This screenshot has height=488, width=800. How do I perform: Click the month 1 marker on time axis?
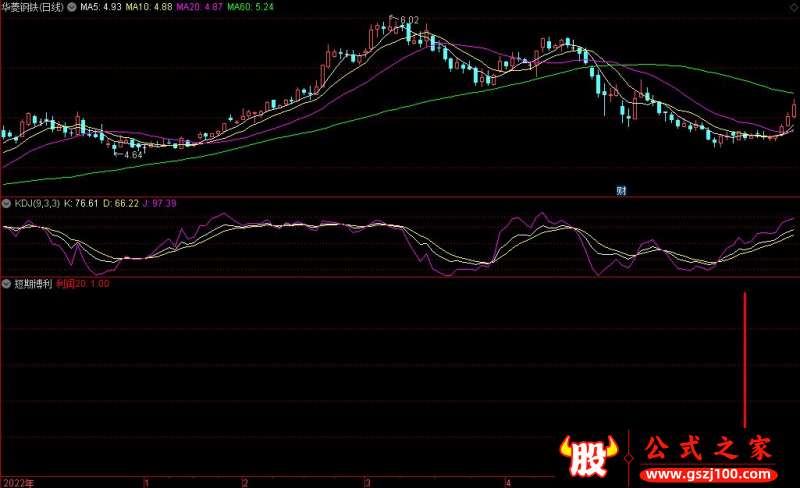pos(146,483)
